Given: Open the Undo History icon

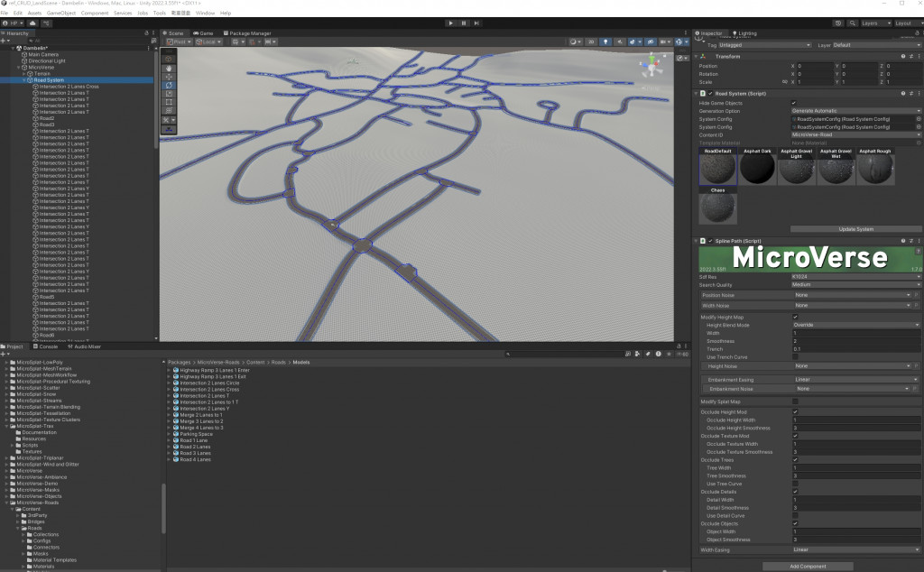Looking at the screenshot, I should tap(838, 23).
